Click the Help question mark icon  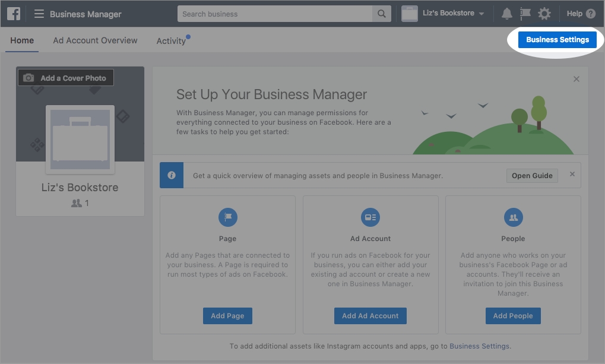590,14
